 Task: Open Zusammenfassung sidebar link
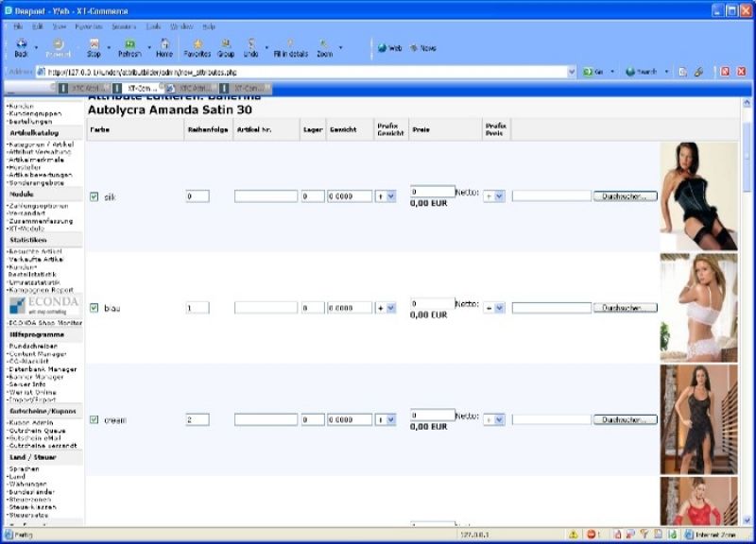pyautogui.click(x=41, y=221)
